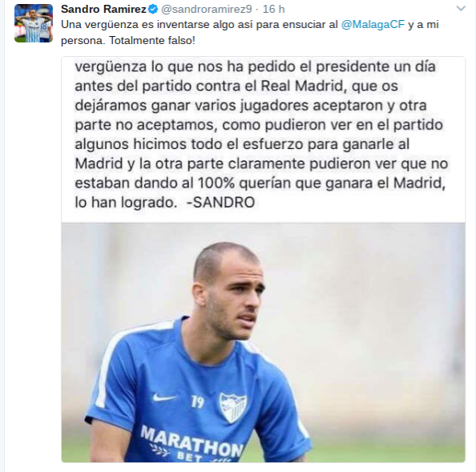Viewport: 476px width, 472px height.
Task: Follow the @MalagaCF mention link
Action: (373, 24)
